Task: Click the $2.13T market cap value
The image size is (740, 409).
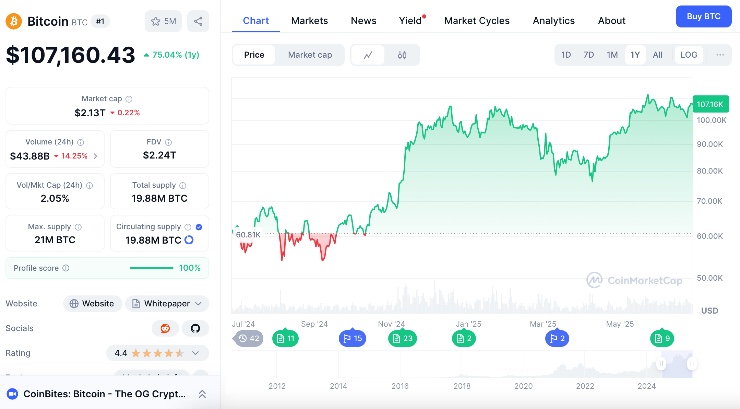Action: pyautogui.click(x=90, y=113)
